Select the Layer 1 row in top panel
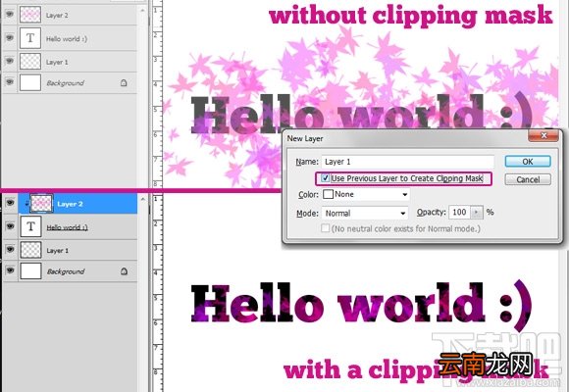 pyautogui.click(x=70, y=62)
